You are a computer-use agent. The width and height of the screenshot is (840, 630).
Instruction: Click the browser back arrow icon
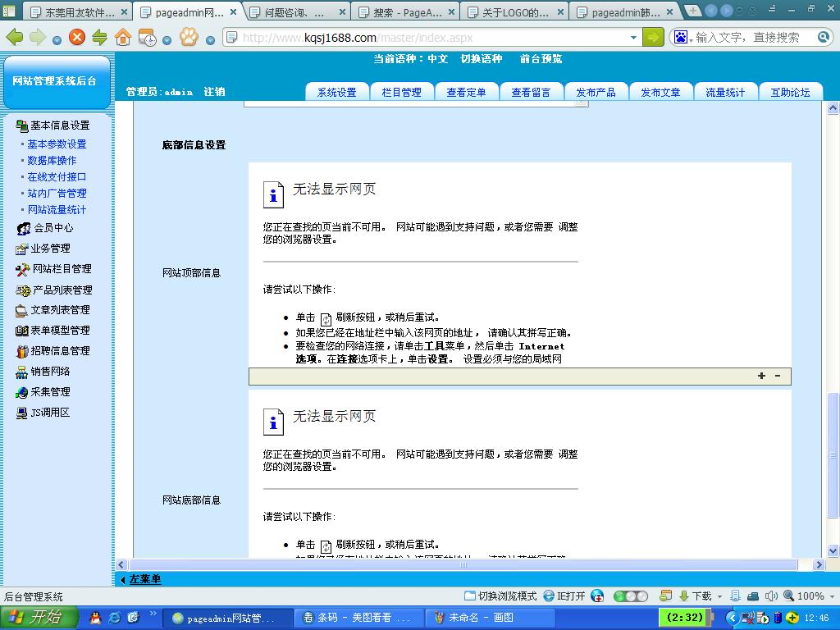[15, 37]
